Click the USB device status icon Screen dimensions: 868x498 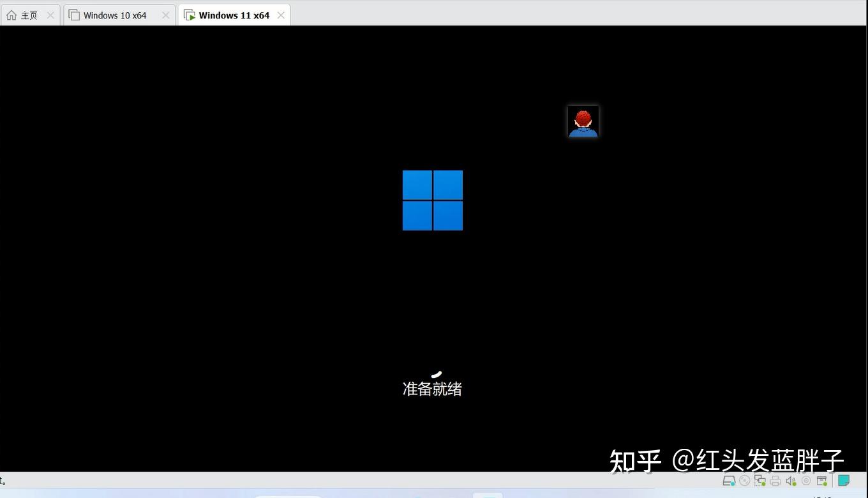pyautogui.click(x=821, y=481)
